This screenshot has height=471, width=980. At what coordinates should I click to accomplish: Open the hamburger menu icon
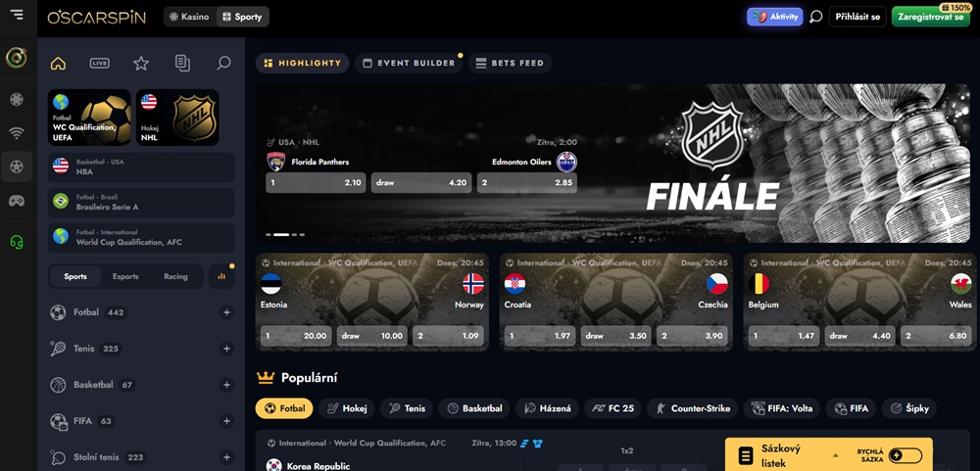click(x=17, y=14)
